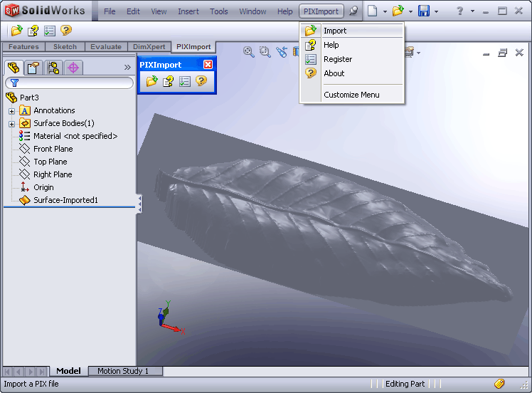Click the filter field in feature tree
532x393 pixels.
click(x=70, y=83)
